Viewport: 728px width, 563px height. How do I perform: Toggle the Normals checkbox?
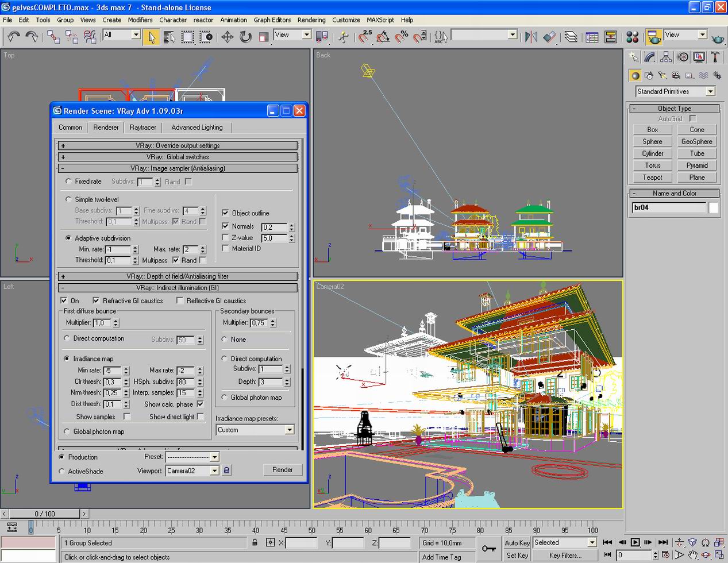225,226
